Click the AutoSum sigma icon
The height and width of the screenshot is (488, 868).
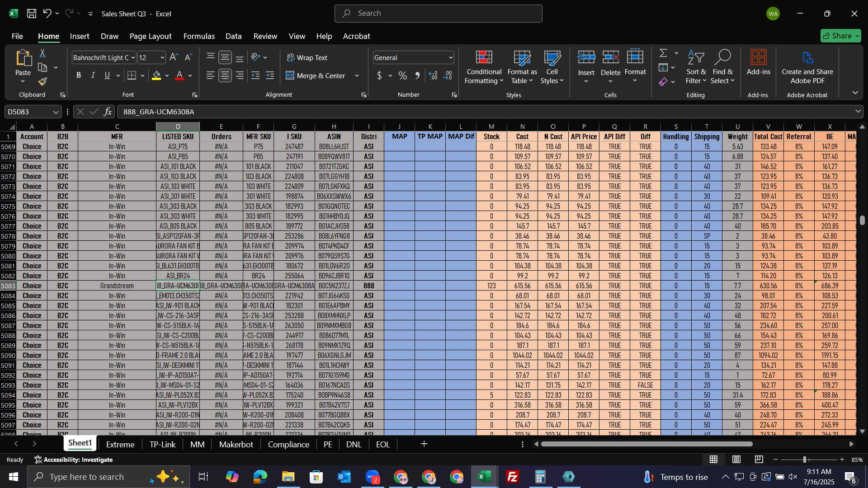point(663,53)
